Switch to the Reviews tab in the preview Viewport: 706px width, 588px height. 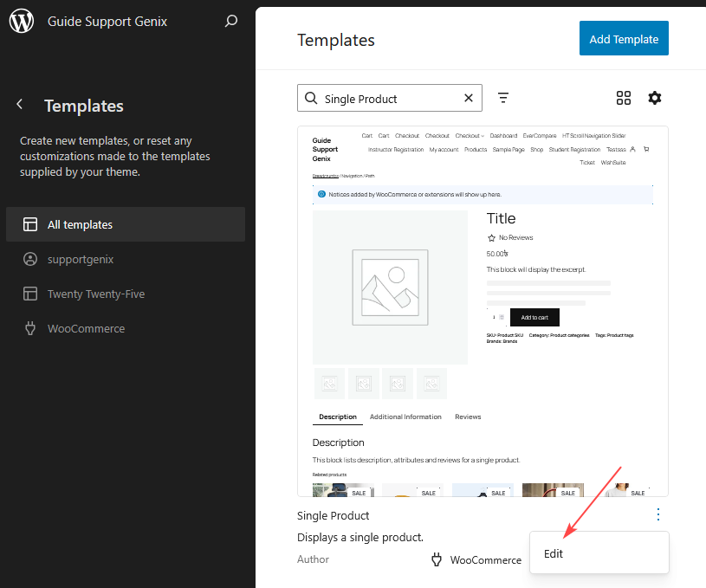pos(468,417)
